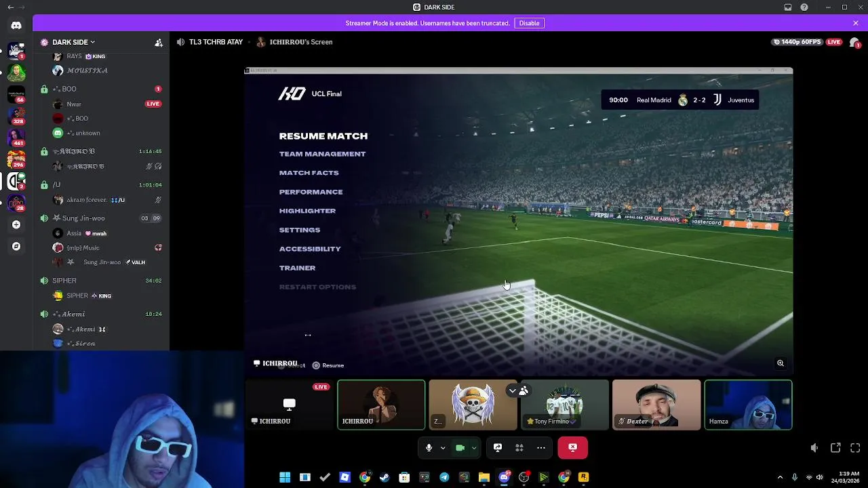Open more options ellipsis in call controls
This screenshot has width=868, height=488.
[x=541, y=447]
